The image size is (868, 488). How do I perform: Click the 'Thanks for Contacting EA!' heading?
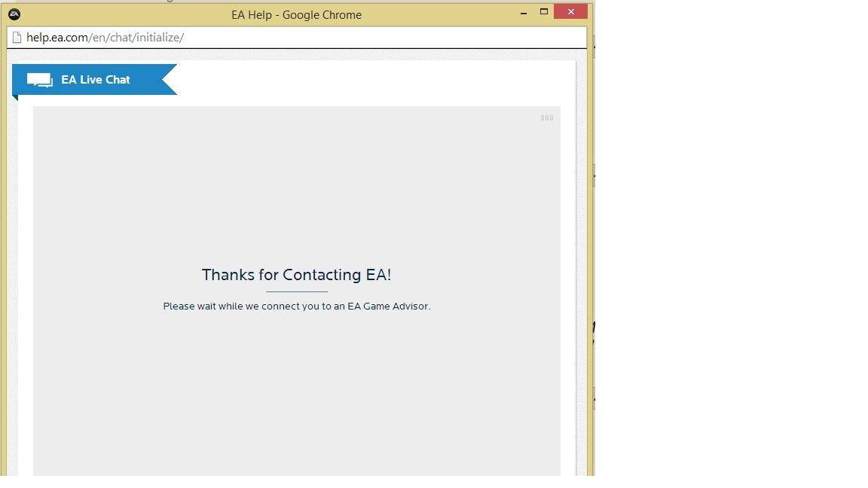point(296,275)
